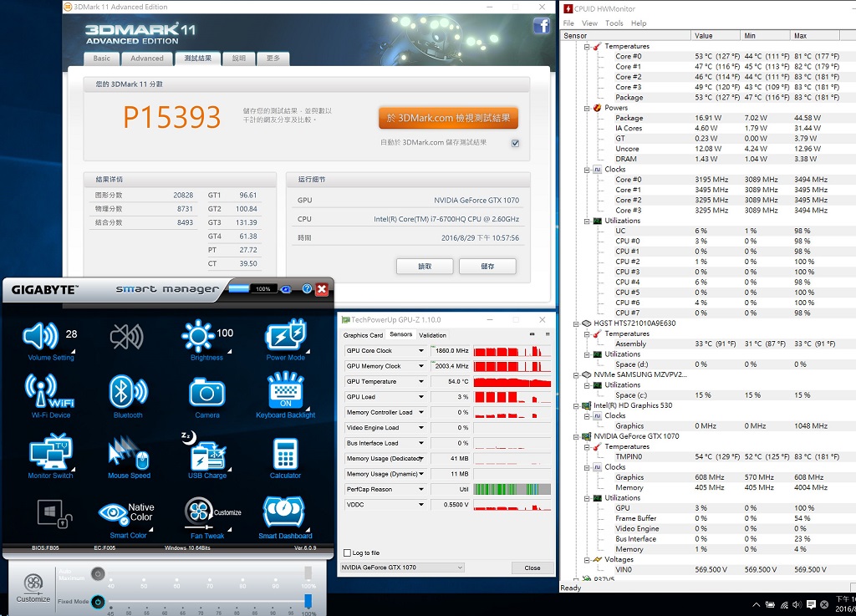Open the Graphics Card tab in GPU-Z
This screenshot has height=616, width=856.
tap(363, 335)
